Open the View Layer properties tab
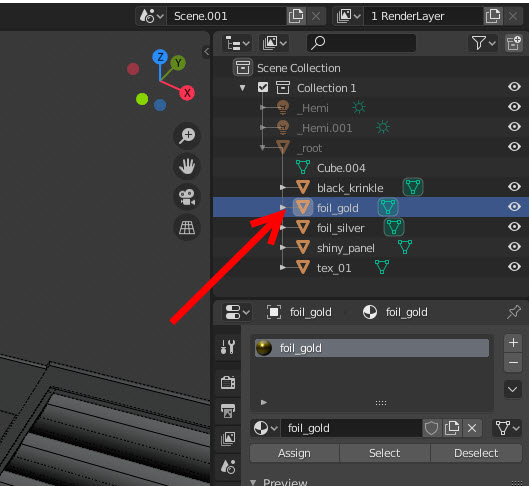The height and width of the screenshot is (486, 529). coord(228,439)
